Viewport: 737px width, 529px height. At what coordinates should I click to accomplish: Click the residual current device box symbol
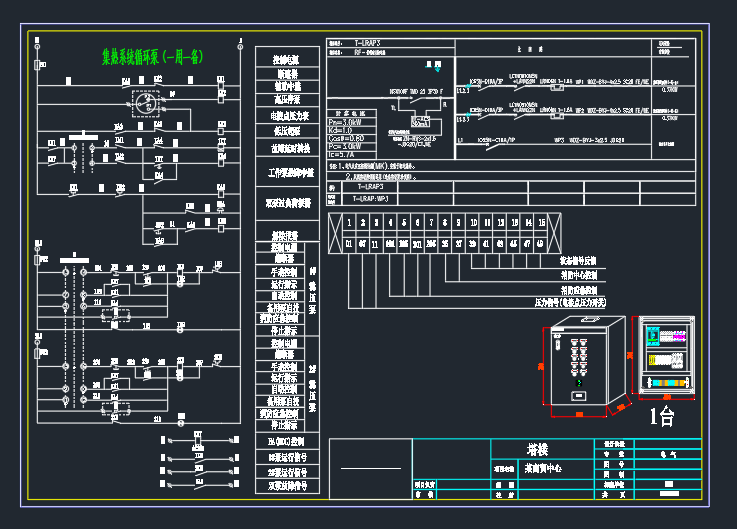pos(420,121)
